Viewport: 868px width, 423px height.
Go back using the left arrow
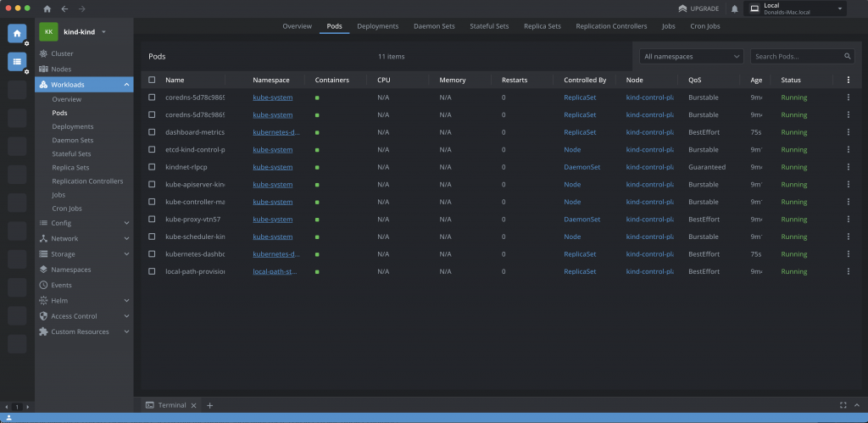(x=64, y=8)
